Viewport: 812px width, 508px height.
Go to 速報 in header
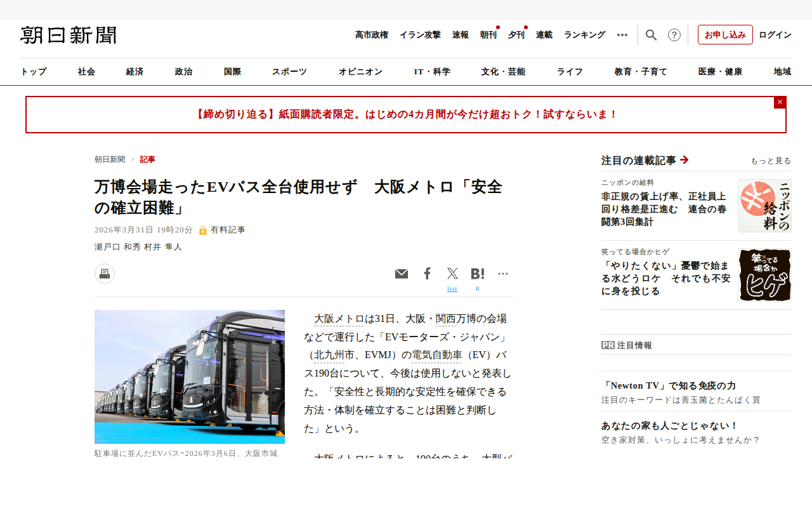pyautogui.click(x=461, y=35)
